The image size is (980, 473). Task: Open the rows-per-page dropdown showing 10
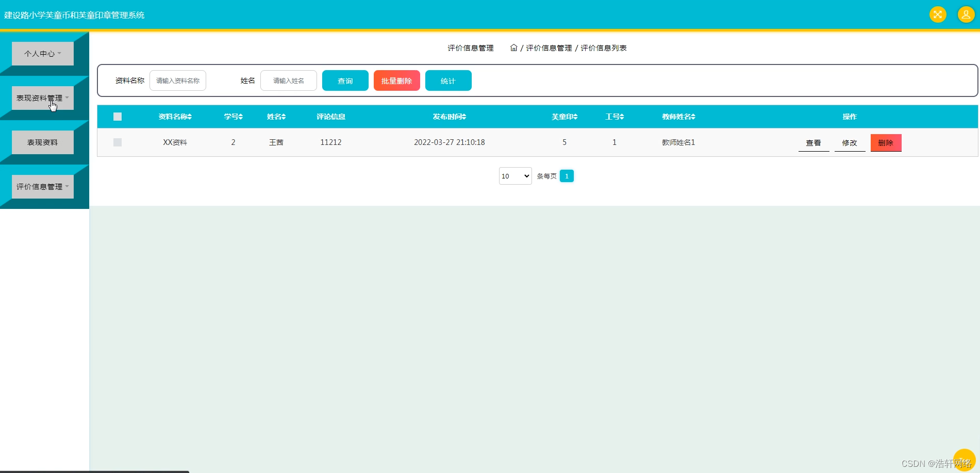515,176
